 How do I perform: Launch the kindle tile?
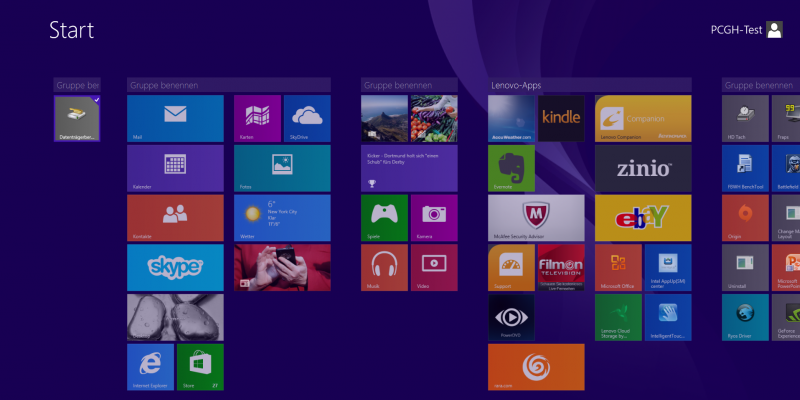(x=561, y=118)
